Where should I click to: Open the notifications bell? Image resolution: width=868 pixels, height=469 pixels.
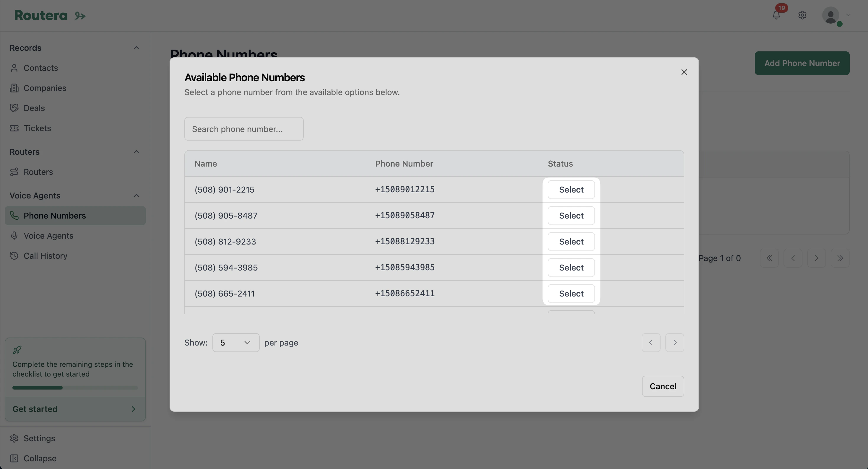click(x=776, y=15)
